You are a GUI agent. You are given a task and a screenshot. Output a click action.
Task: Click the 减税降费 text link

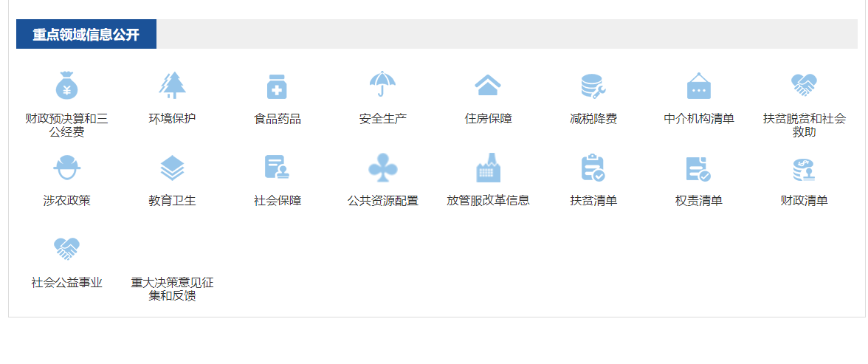pos(593,119)
